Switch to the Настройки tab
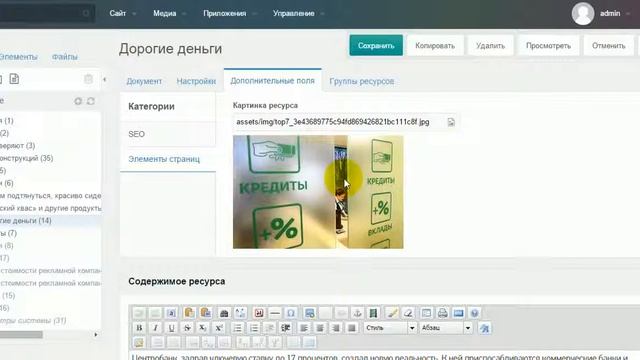Image resolution: width=640 pixels, height=360 pixels. (196, 81)
